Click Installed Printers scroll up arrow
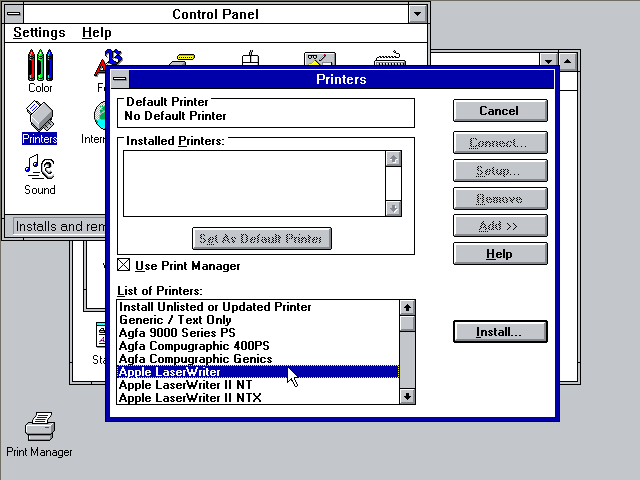The width and height of the screenshot is (640, 480). point(393,158)
